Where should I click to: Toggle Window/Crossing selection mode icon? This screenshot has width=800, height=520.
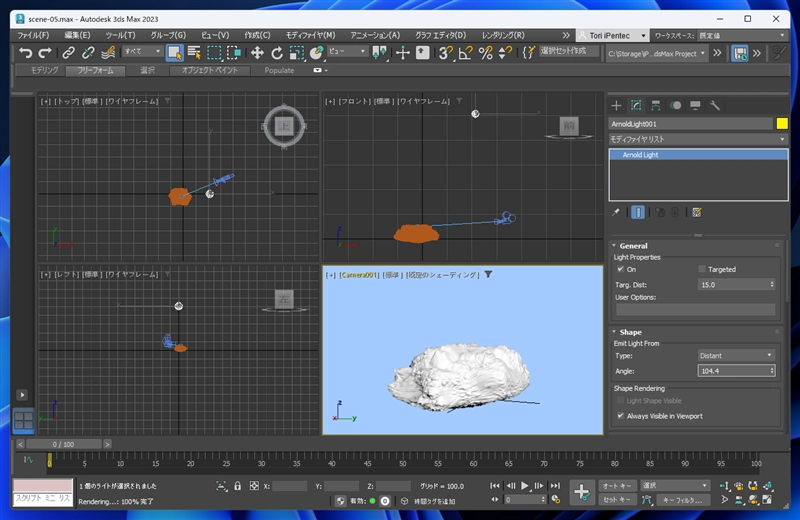point(234,53)
